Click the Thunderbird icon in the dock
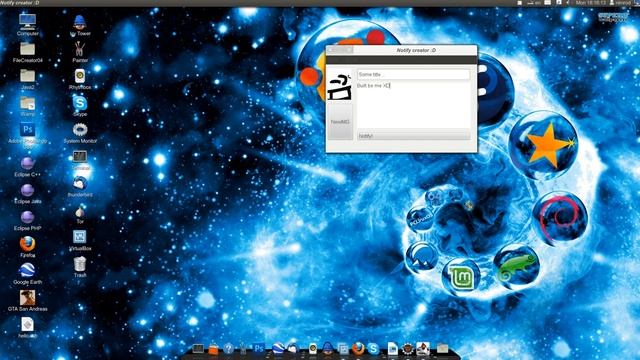Viewport: 640px width, 360px height. [293, 349]
